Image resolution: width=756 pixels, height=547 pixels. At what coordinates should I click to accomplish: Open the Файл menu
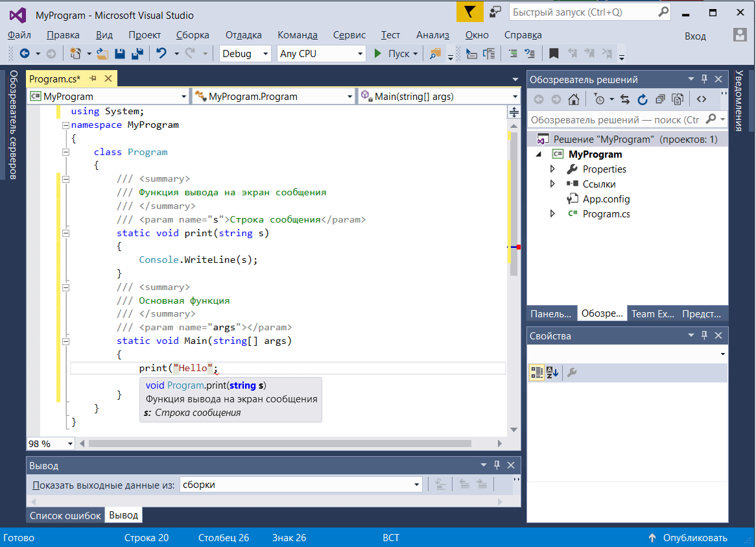coord(19,35)
